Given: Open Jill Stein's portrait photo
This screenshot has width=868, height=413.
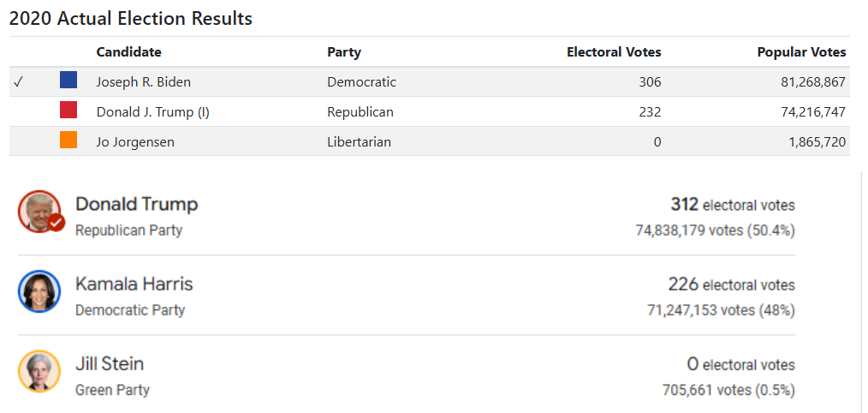Looking at the screenshot, I should (x=39, y=371).
